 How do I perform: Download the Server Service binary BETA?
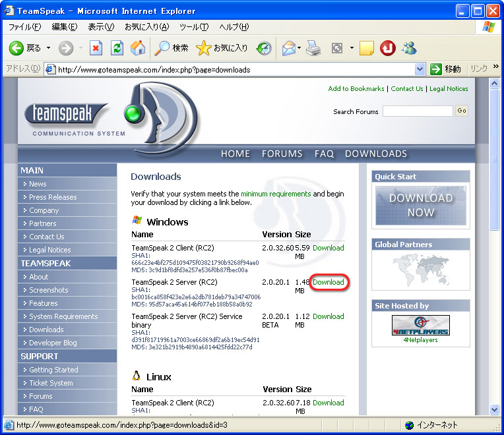click(328, 316)
